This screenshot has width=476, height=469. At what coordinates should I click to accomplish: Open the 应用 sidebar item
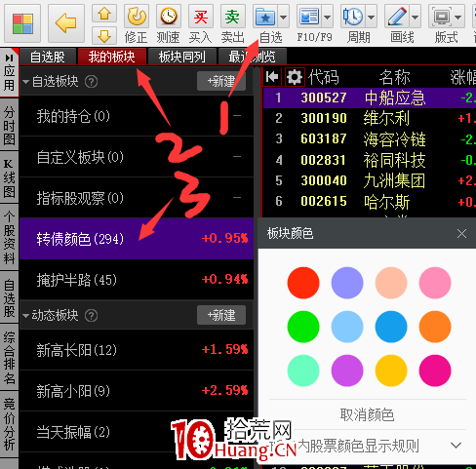[x=9, y=72]
